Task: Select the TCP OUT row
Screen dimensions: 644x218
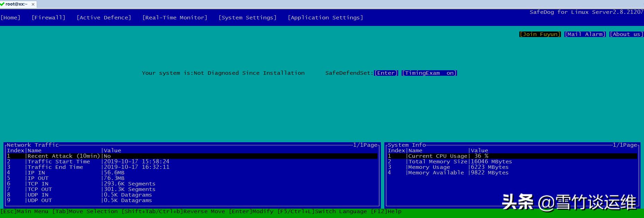Action: click(192, 189)
